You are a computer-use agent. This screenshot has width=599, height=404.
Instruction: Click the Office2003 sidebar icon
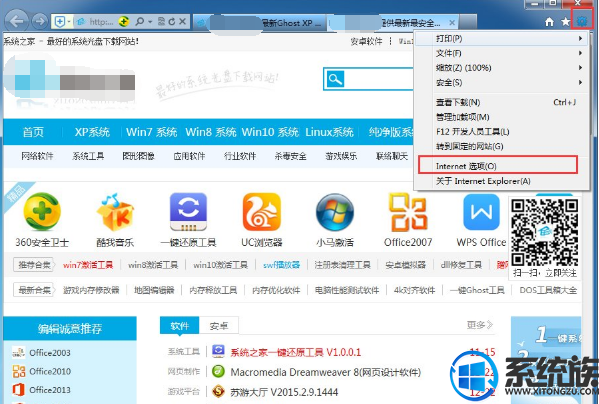[x=18, y=352]
